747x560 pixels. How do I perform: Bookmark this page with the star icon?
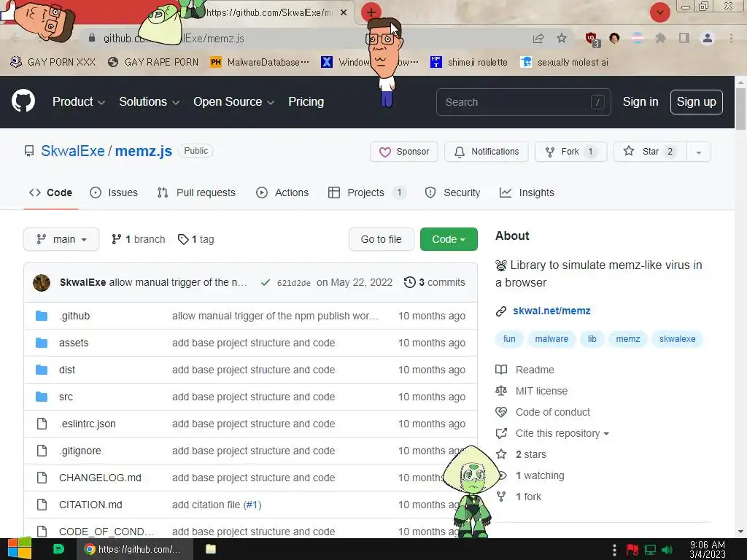[562, 39]
